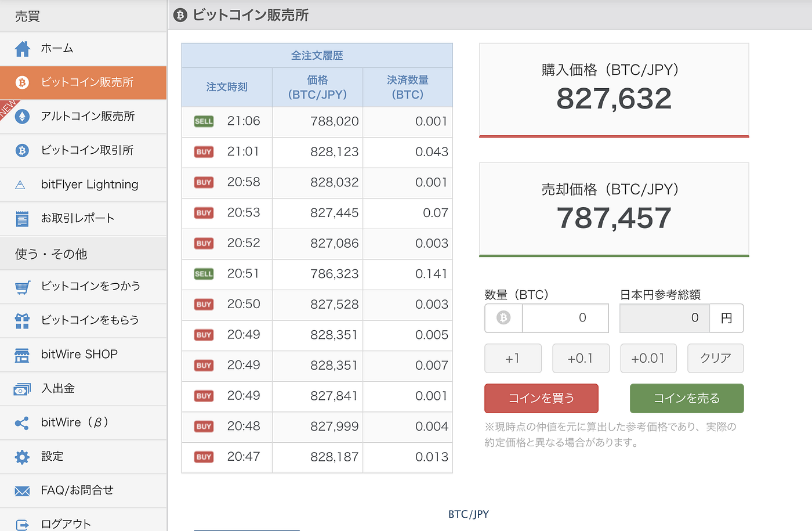Click quantity 0.07 in the table
Screen dimensions: 812x531
(x=436, y=213)
